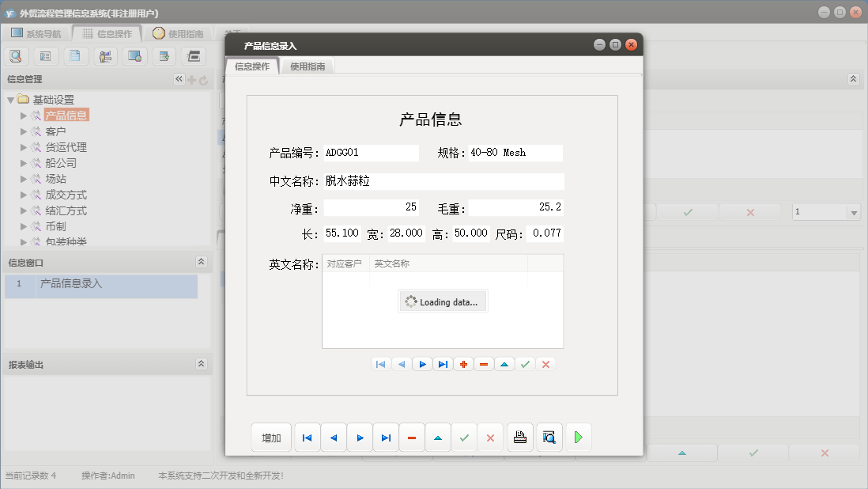
Task: Click the user management toolbar icon
Action: 105,56
